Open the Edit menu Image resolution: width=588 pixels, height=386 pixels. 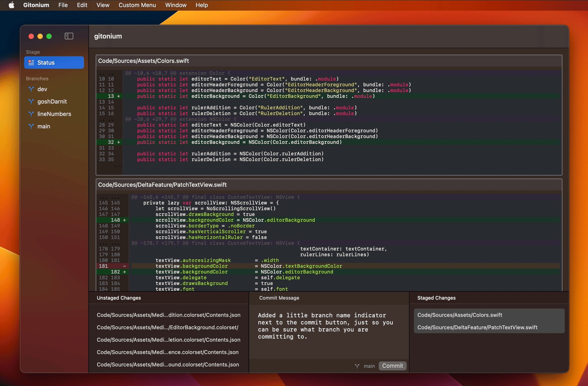[82, 5]
